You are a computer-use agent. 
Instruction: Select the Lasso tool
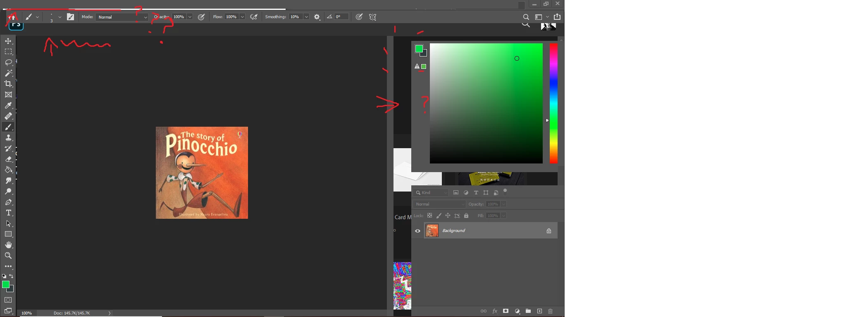click(x=8, y=63)
